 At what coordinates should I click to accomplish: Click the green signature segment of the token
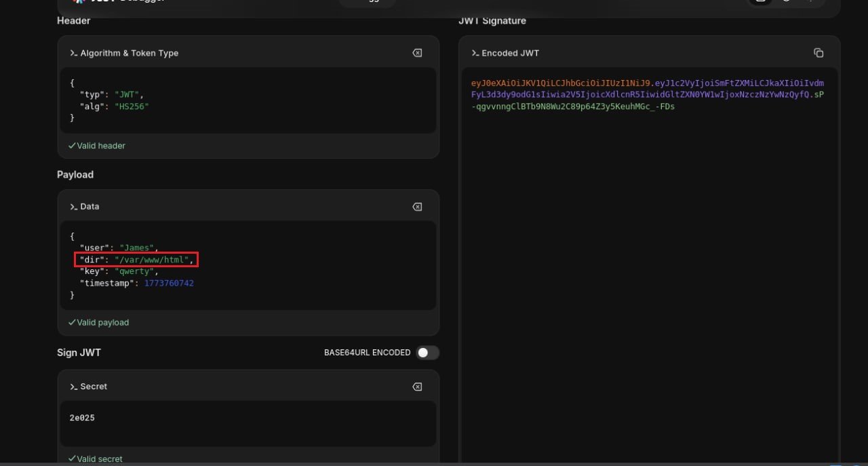click(576, 106)
